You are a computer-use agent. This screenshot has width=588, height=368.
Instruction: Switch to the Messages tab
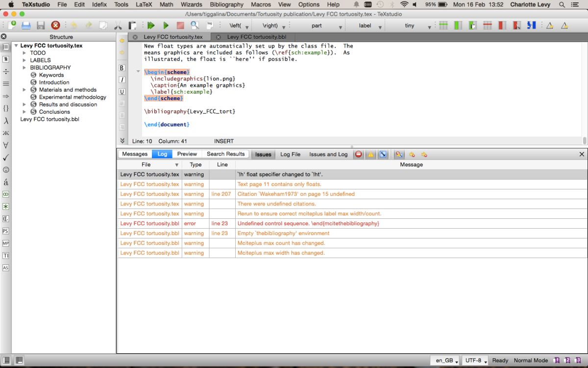point(135,154)
